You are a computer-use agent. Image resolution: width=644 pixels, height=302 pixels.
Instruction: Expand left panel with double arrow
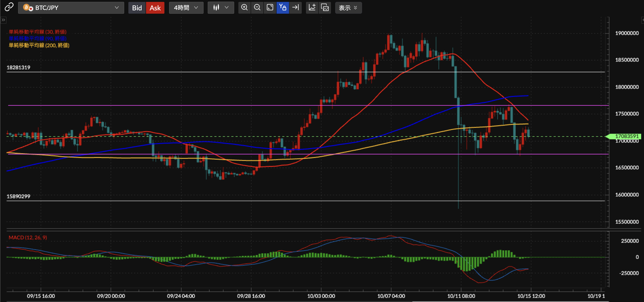point(3,20)
